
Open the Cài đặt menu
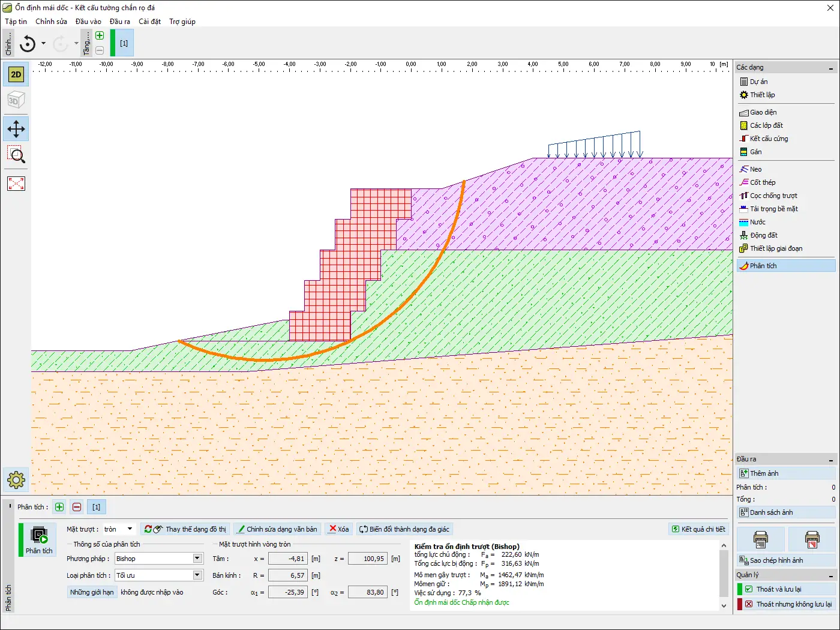tap(149, 22)
